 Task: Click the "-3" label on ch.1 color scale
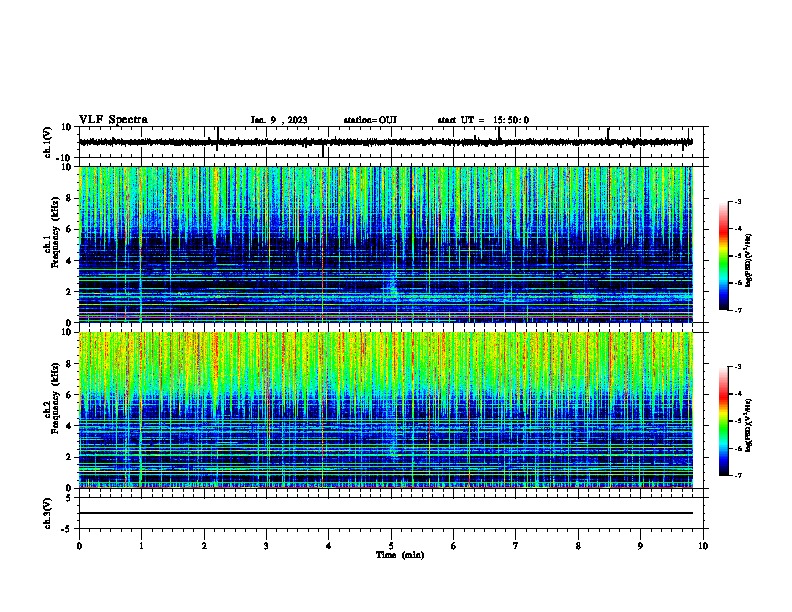point(738,201)
